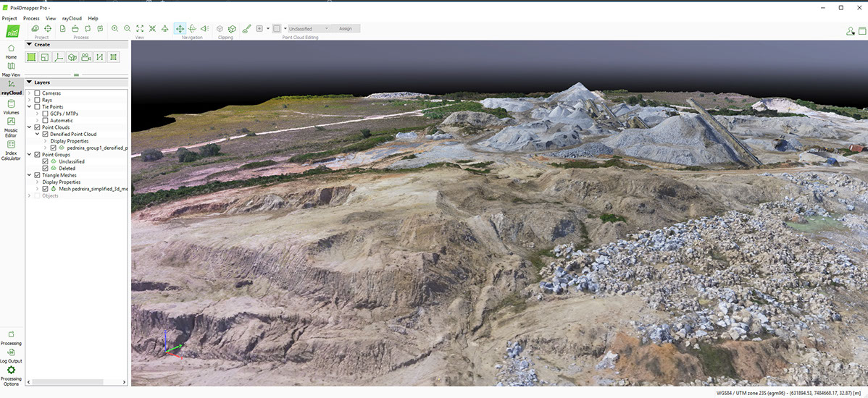Click the Edit Densified Point Cloud brush icon

pyautogui.click(x=246, y=28)
